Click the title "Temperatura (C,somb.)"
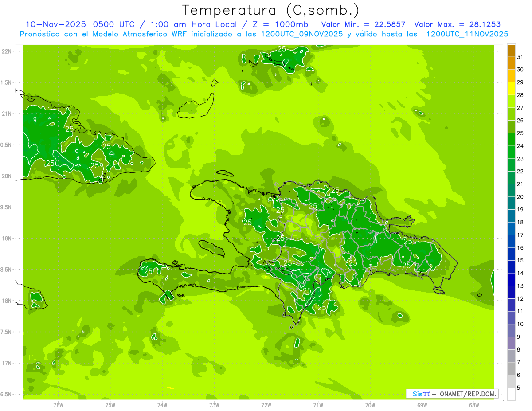Screen dimensions: 532x411 click(270, 11)
